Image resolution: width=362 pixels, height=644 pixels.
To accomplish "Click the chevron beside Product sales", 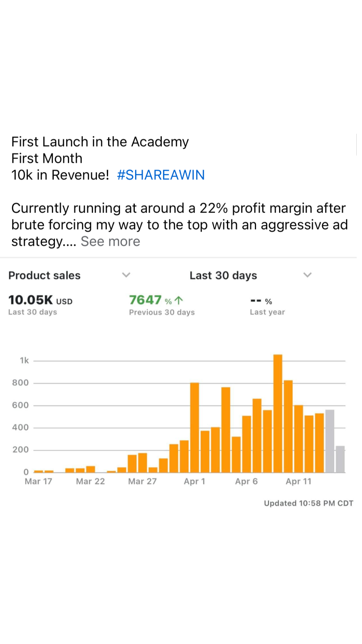I will click(126, 275).
